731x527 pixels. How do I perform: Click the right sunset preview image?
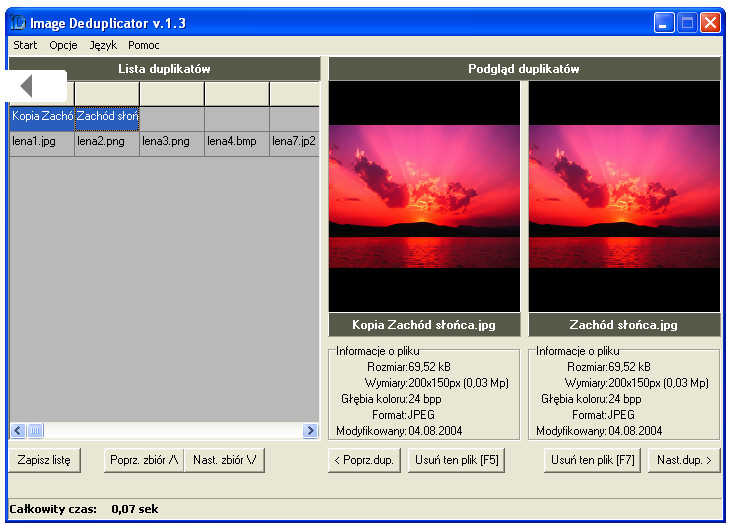point(624,196)
